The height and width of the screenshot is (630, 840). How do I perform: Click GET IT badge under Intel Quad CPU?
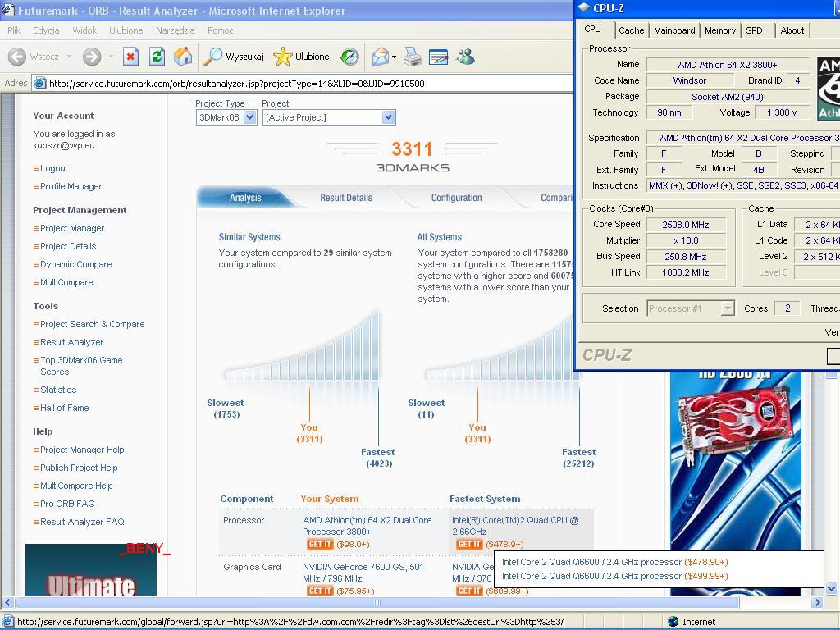coord(470,545)
